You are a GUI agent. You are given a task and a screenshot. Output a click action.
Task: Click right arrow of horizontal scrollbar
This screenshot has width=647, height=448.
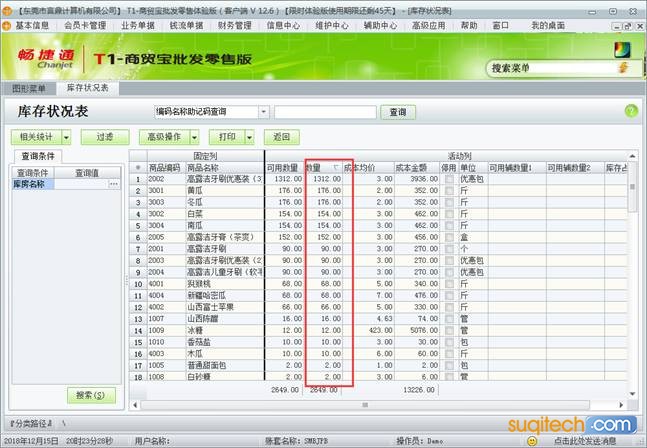tap(621, 405)
